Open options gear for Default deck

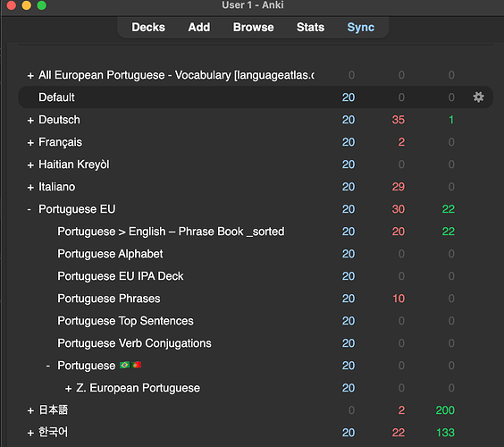(478, 97)
